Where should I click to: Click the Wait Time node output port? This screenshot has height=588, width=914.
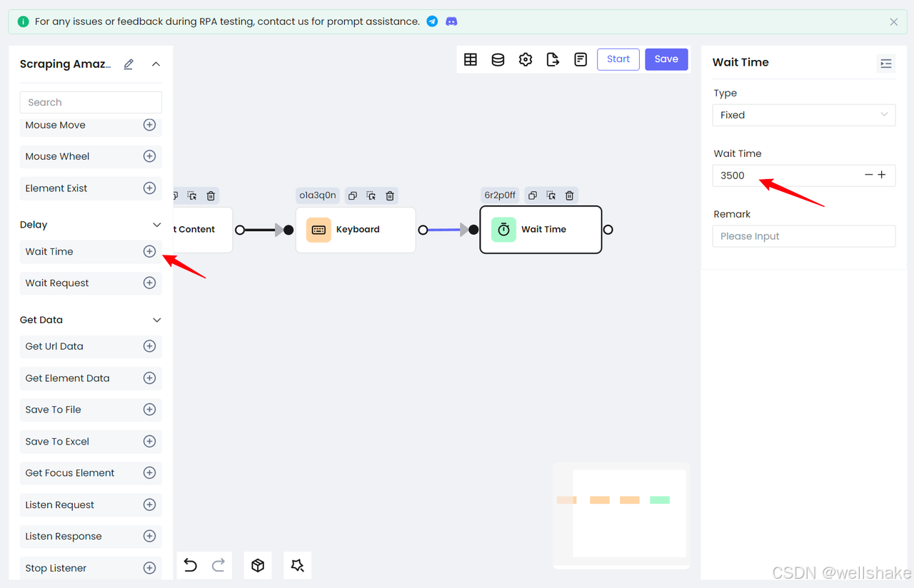click(608, 230)
